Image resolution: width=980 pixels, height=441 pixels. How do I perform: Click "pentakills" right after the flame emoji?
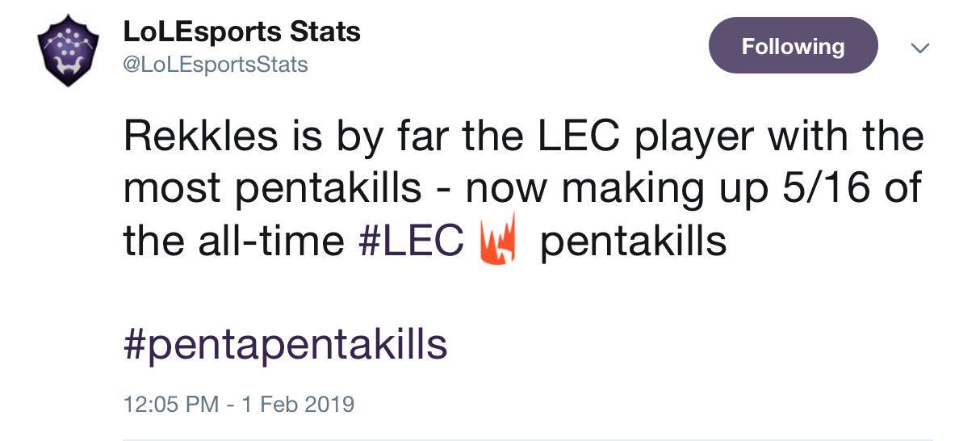click(632, 241)
